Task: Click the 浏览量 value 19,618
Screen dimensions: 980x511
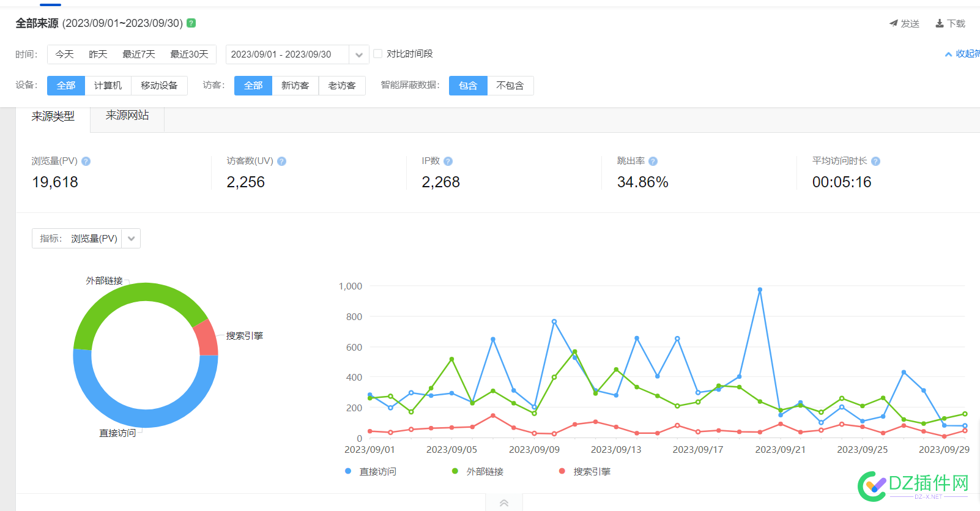Action: tap(55, 182)
